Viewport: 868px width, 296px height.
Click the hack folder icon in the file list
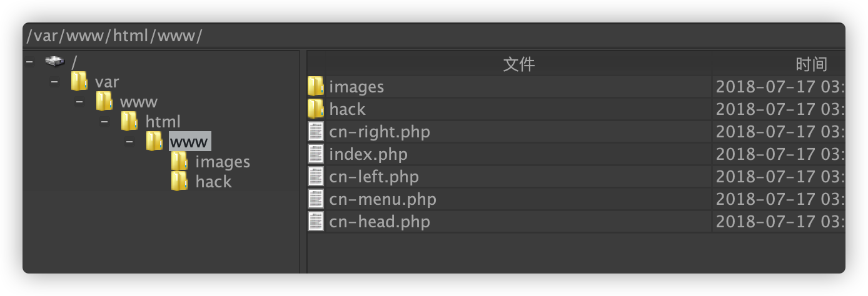316,109
